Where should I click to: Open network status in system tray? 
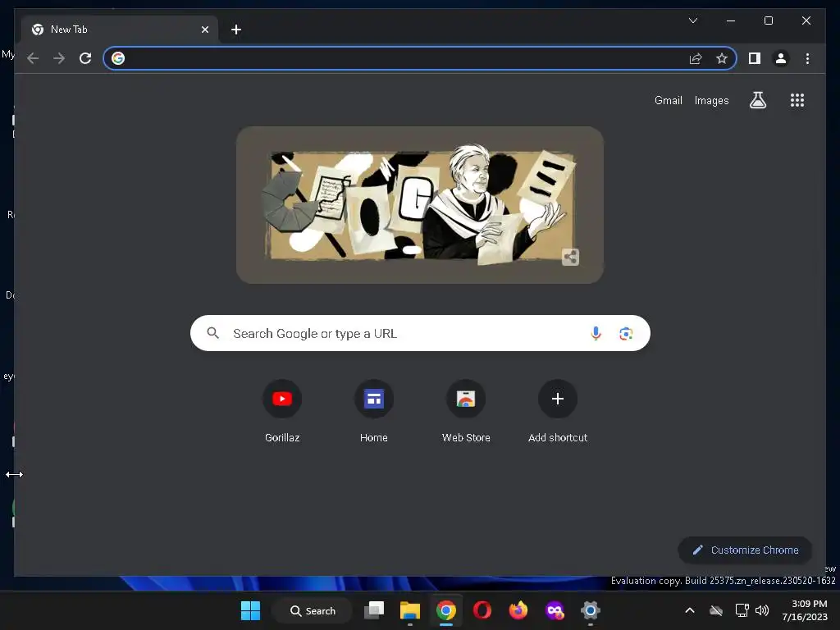click(742, 610)
